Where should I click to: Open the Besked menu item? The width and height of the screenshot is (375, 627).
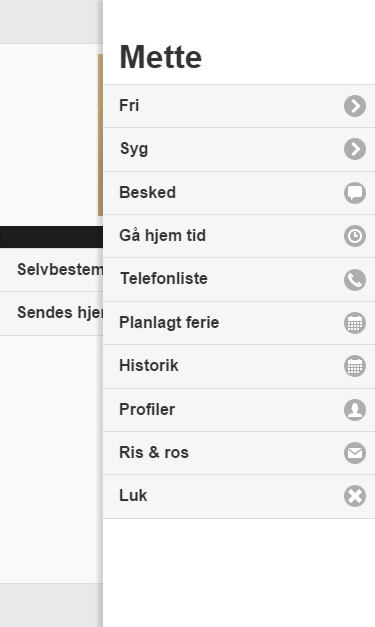[239, 193]
